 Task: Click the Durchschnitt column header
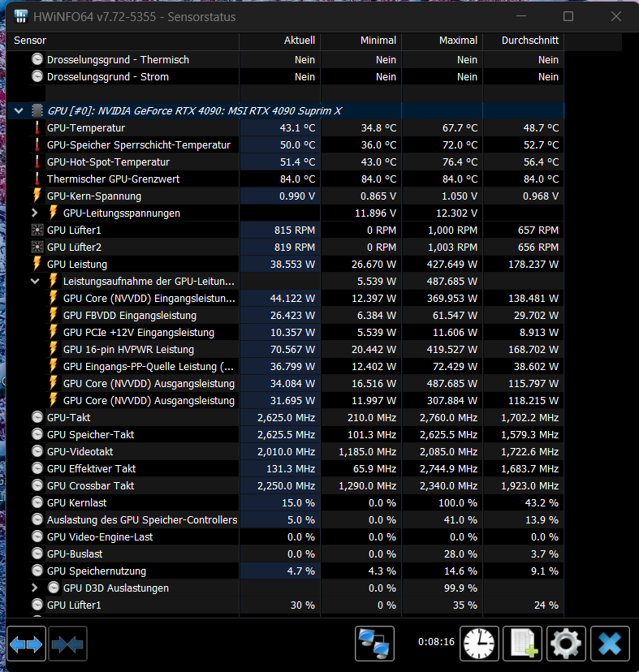524,41
